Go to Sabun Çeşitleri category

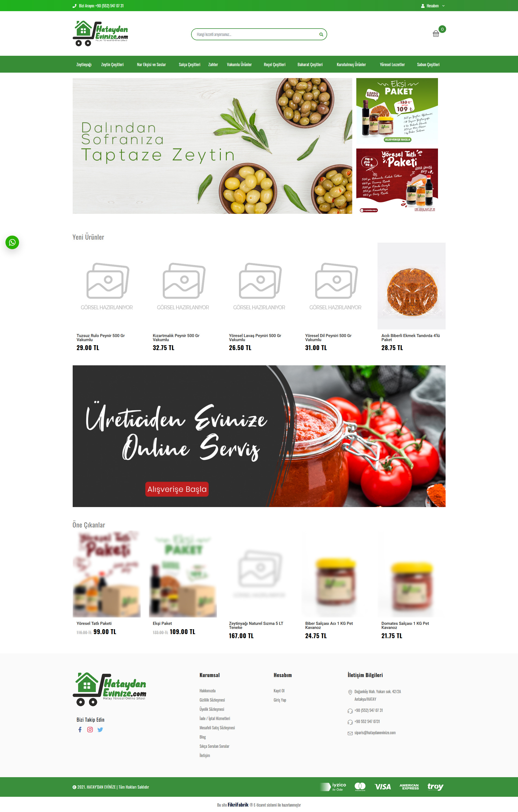tap(428, 64)
